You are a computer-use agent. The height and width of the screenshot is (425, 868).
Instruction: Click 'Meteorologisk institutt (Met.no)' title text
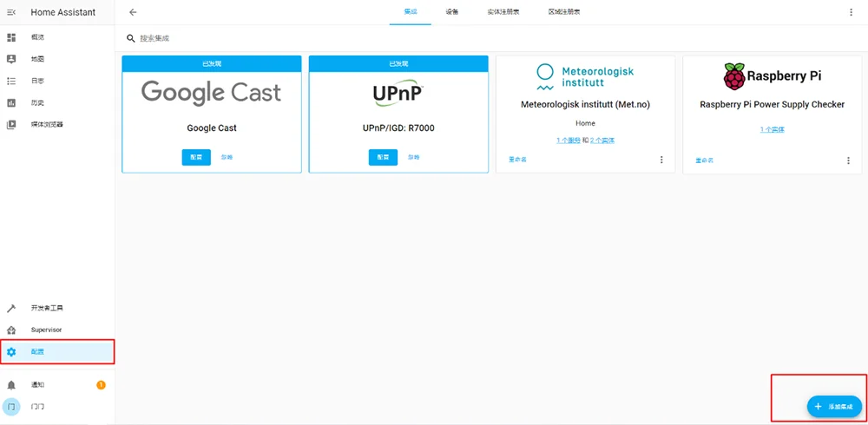[586, 104]
